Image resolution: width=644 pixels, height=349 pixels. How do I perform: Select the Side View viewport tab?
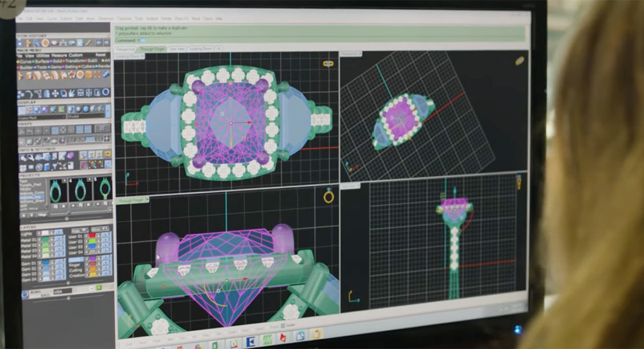click(x=177, y=49)
